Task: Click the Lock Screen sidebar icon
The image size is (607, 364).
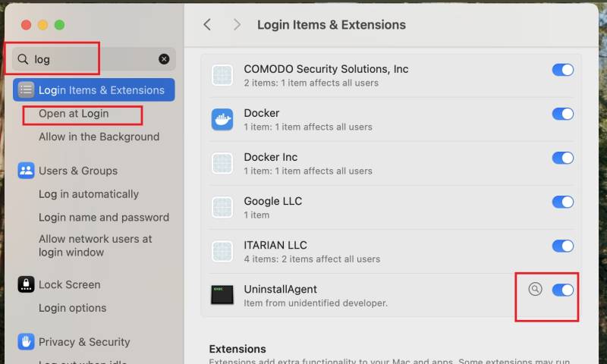Action: click(26, 284)
